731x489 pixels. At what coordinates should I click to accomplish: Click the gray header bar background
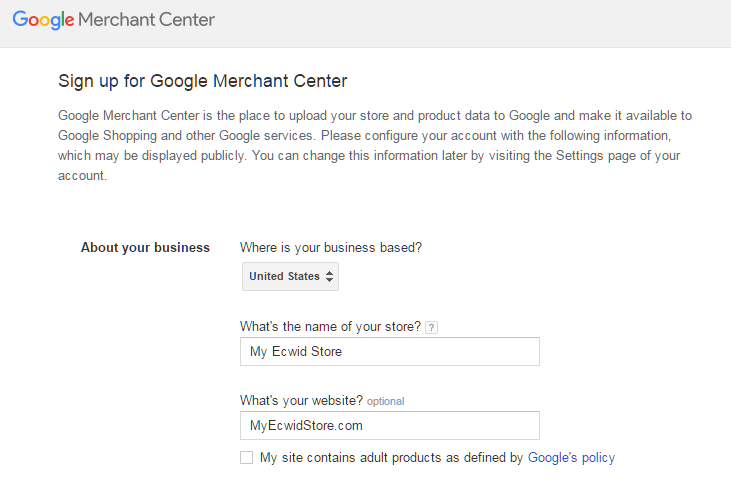466,23
